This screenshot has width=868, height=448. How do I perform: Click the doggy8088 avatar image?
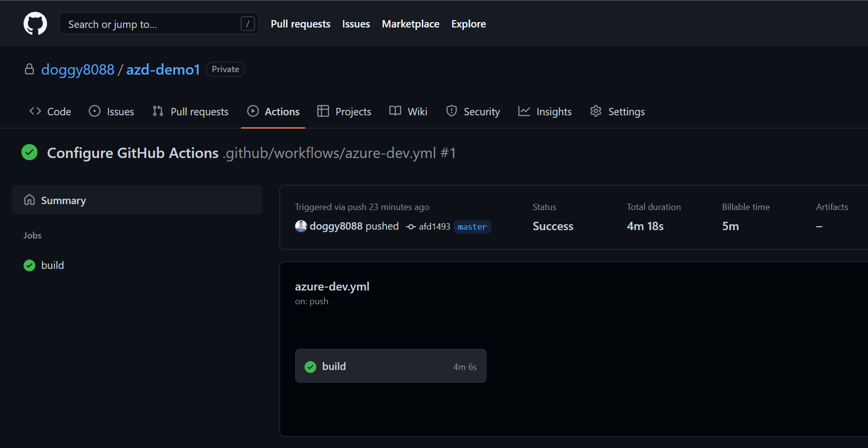[x=301, y=226]
